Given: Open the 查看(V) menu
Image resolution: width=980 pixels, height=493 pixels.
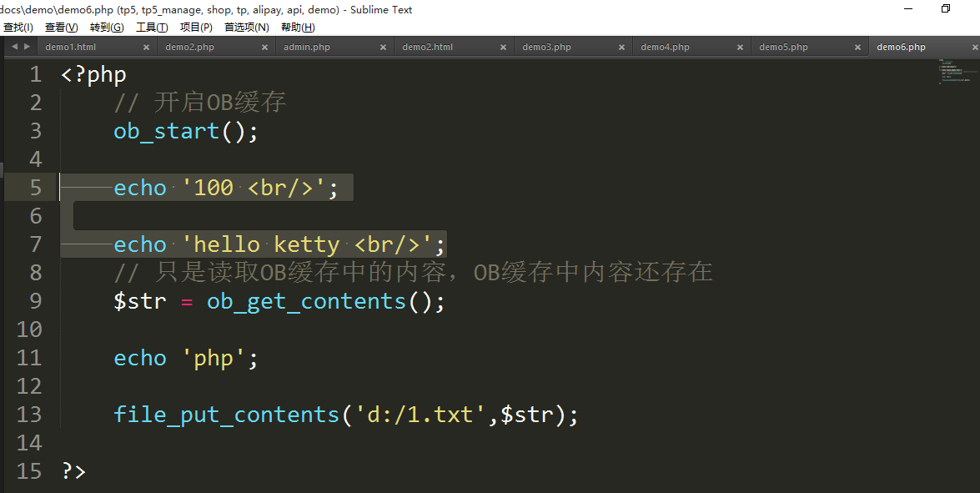Looking at the screenshot, I should tap(61, 28).
